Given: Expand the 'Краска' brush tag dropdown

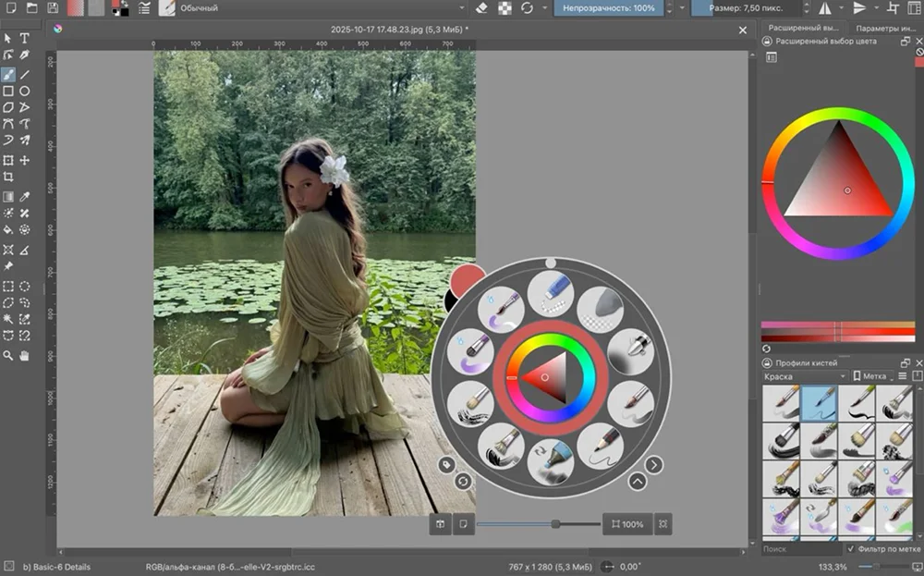Looking at the screenshot, I should tap(804, 376).
